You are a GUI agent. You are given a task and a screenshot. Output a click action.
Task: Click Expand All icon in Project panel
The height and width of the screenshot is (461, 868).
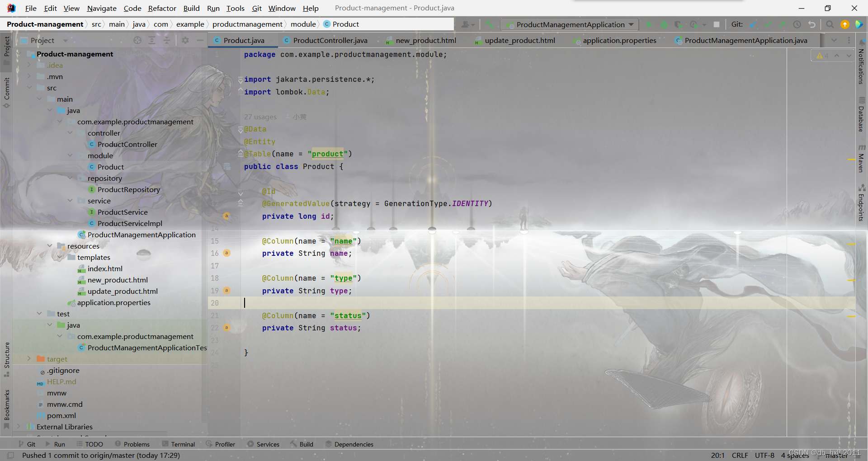click(x=152, y=40)
